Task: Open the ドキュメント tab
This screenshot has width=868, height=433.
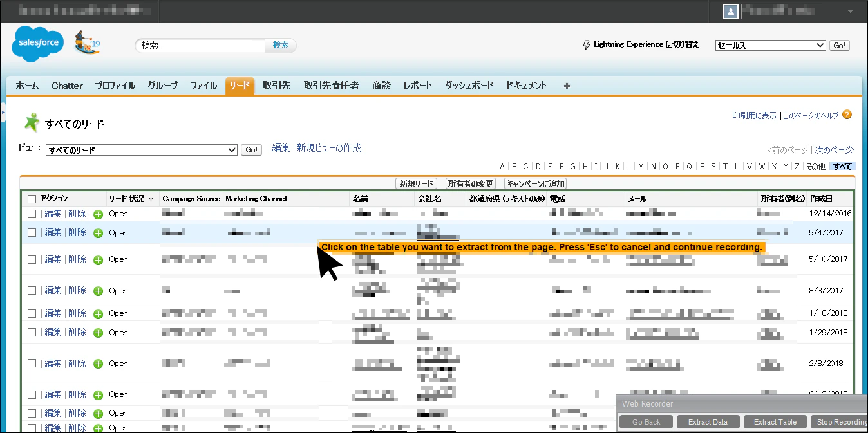Action: (527, 86)
